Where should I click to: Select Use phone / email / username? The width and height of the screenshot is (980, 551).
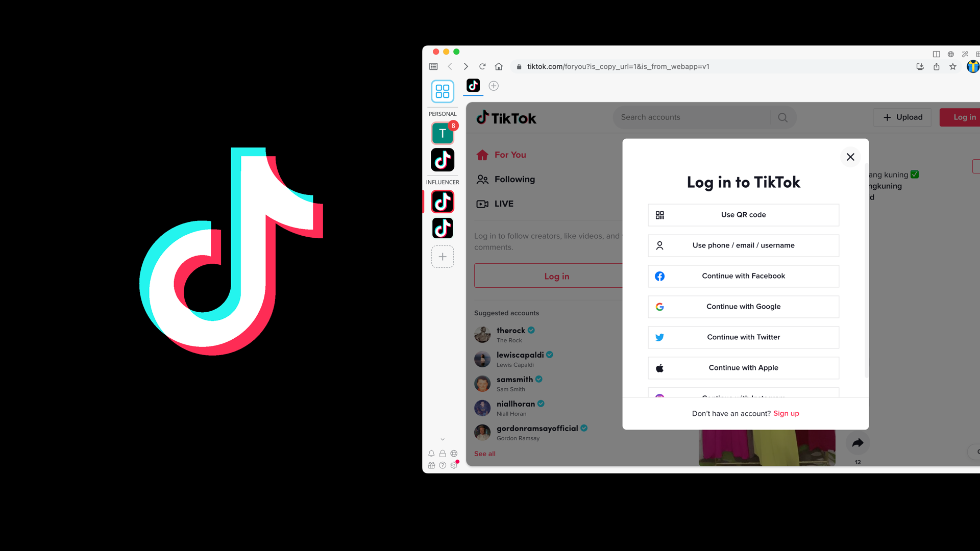pyautogui.click(x=744, y=245)
